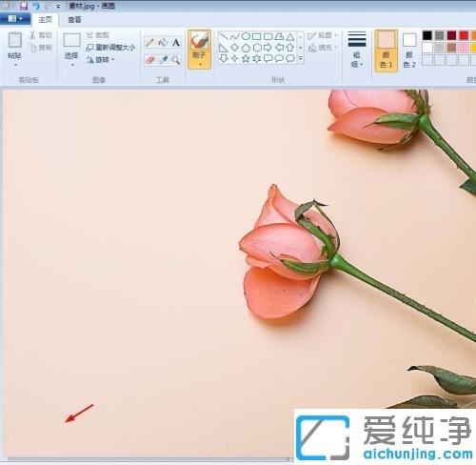Screen dimensions: 476x465
Task: Select the Text tool letter A
Action: pyautogui.click(x=176, y=42)
